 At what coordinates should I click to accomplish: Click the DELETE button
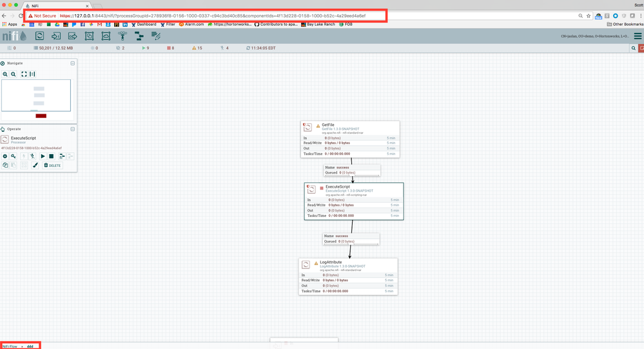tap(53, 165)
